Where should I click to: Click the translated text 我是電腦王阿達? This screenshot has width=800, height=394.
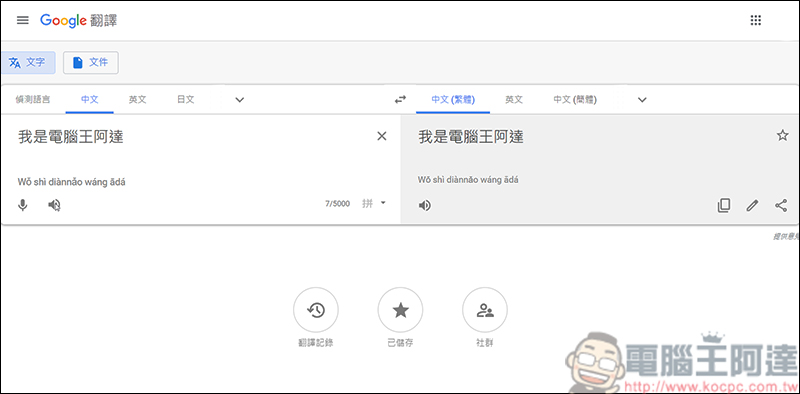[x=471, y=137]
